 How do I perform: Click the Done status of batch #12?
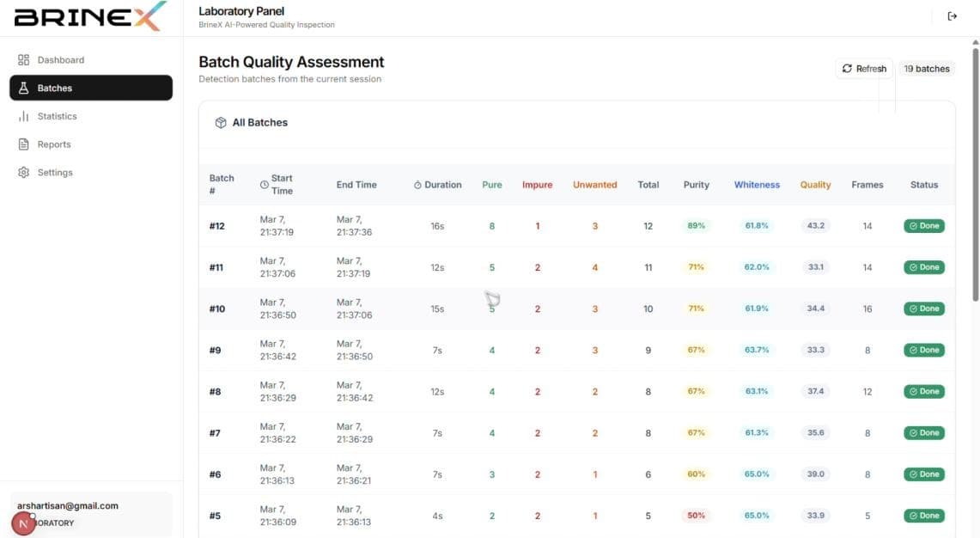point(924,226)
